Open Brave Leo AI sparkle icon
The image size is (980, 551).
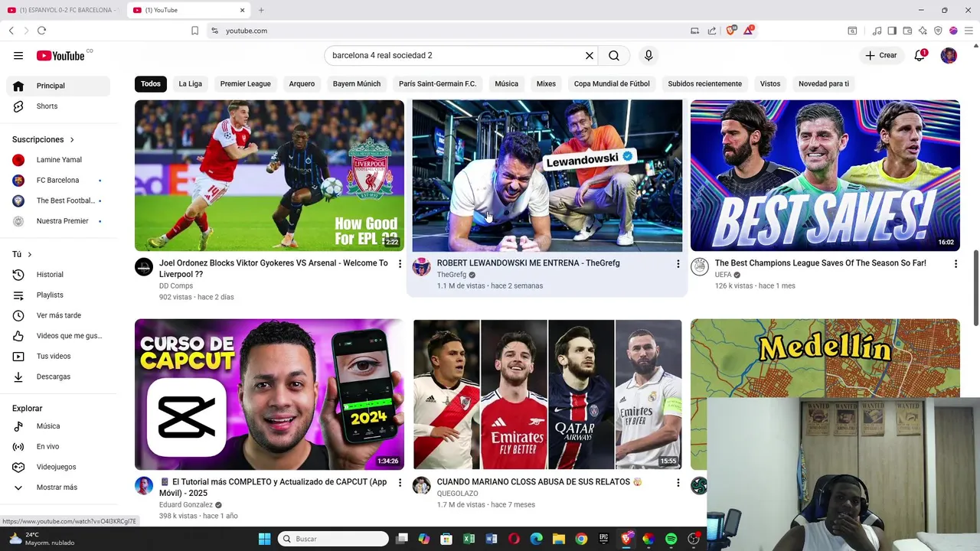[923, 31]
